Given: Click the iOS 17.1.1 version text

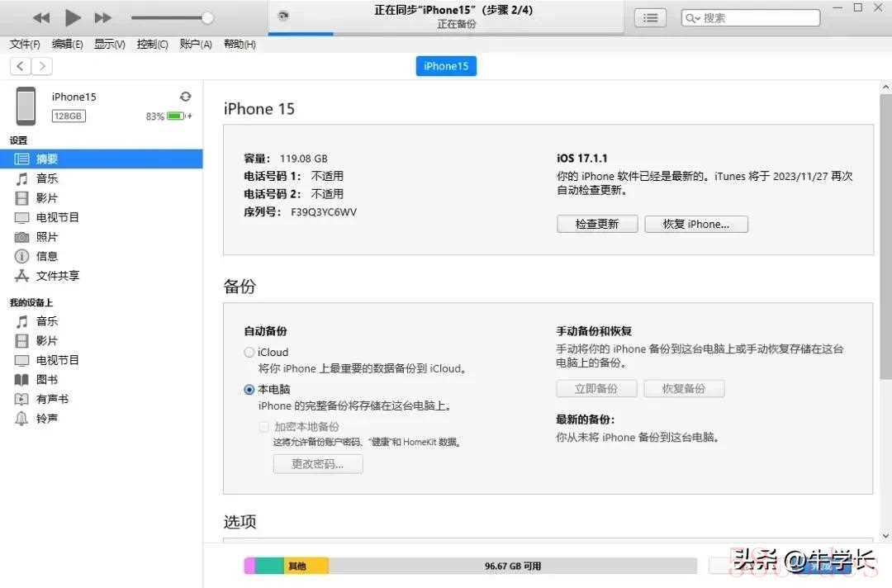Looking at the screenshot, I should coord(582,158).
